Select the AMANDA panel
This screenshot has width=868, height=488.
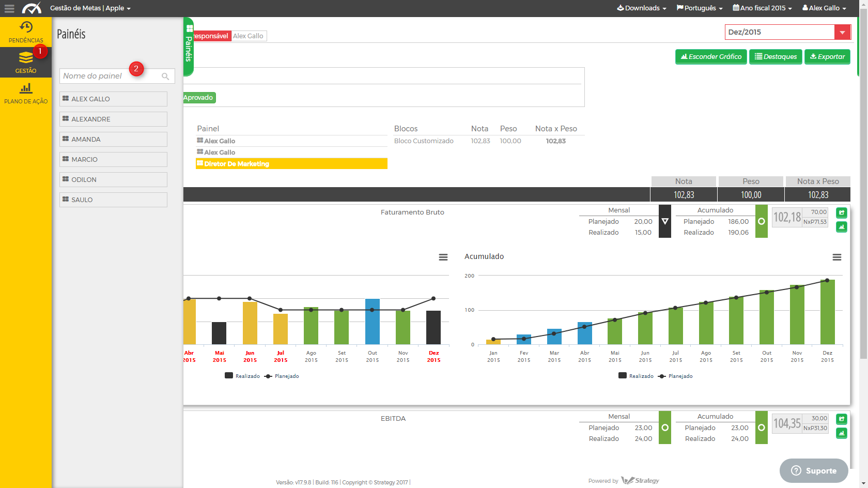pyautogui.click(x=113, y=139)
